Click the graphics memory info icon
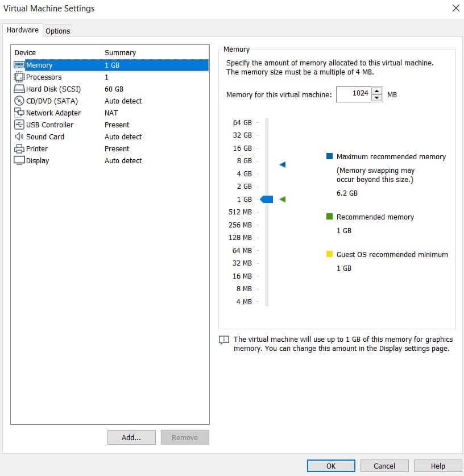The image size is (464, 476). point(224,340)
